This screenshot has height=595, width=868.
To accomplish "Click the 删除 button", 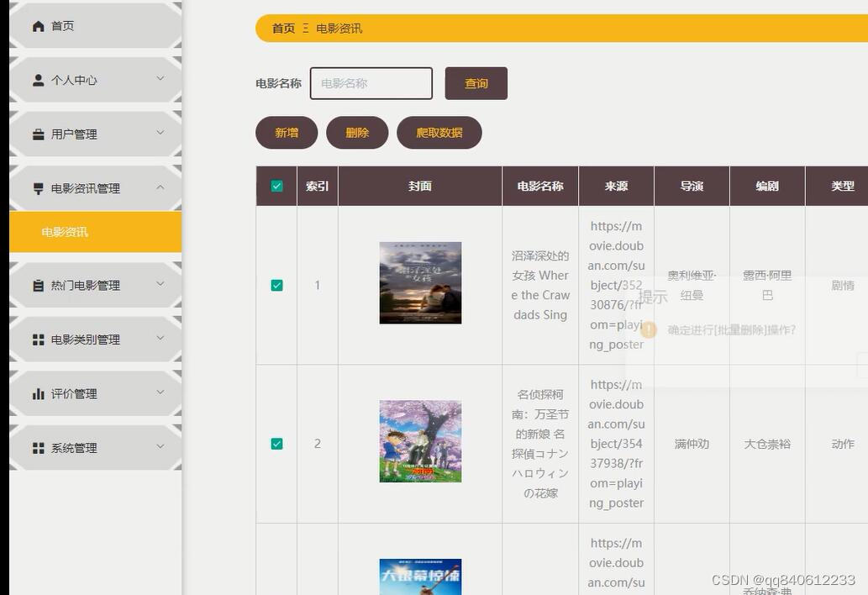I will tap(357, 133).
